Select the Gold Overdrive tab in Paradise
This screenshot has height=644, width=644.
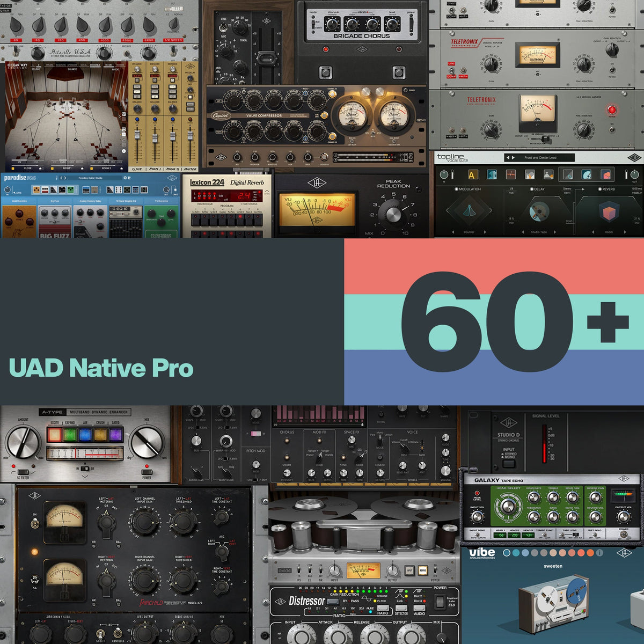(x=18, y=200)
